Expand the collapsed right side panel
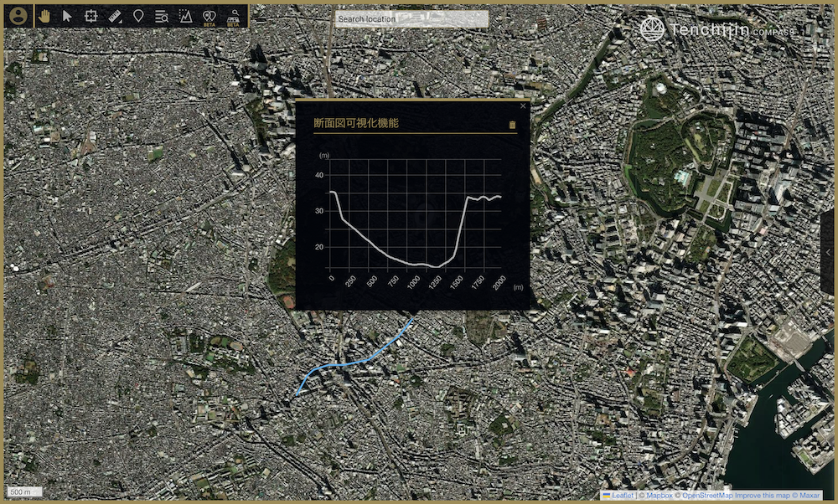Screen dimensions: 838x504 829,252
